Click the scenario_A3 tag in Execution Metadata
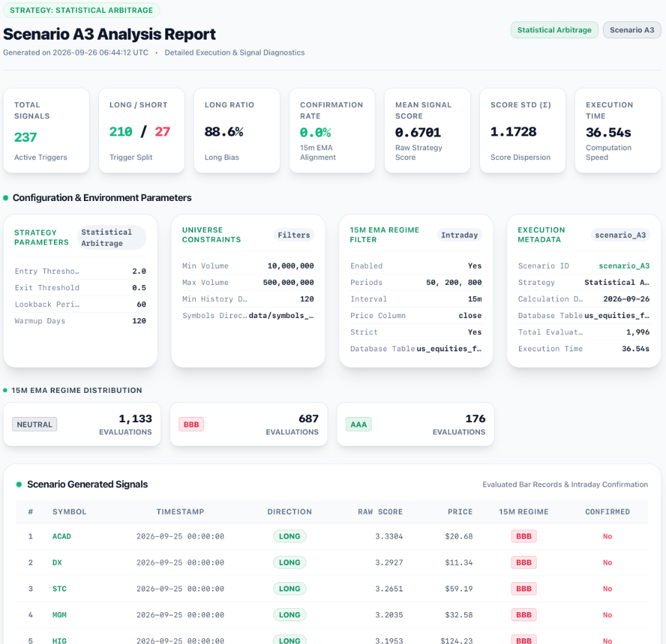This screenshot has height=644, width=666. click(x=620, y=235)
